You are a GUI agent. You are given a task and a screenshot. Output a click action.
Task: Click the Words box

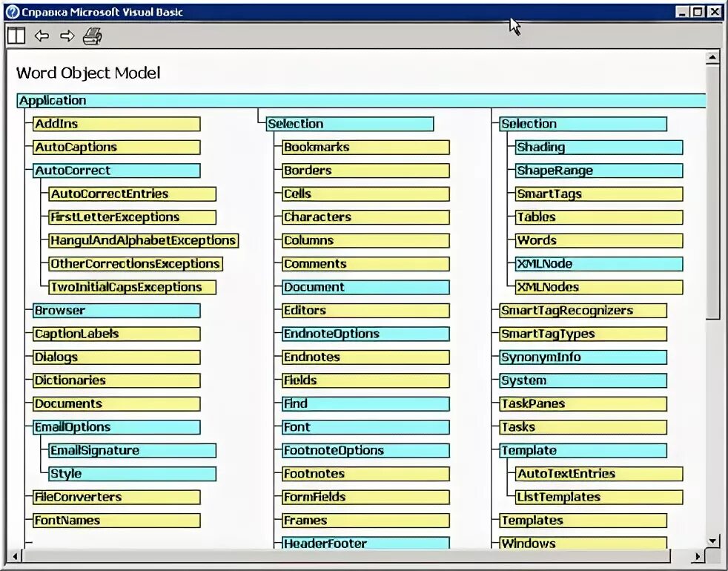coord(600,240)
